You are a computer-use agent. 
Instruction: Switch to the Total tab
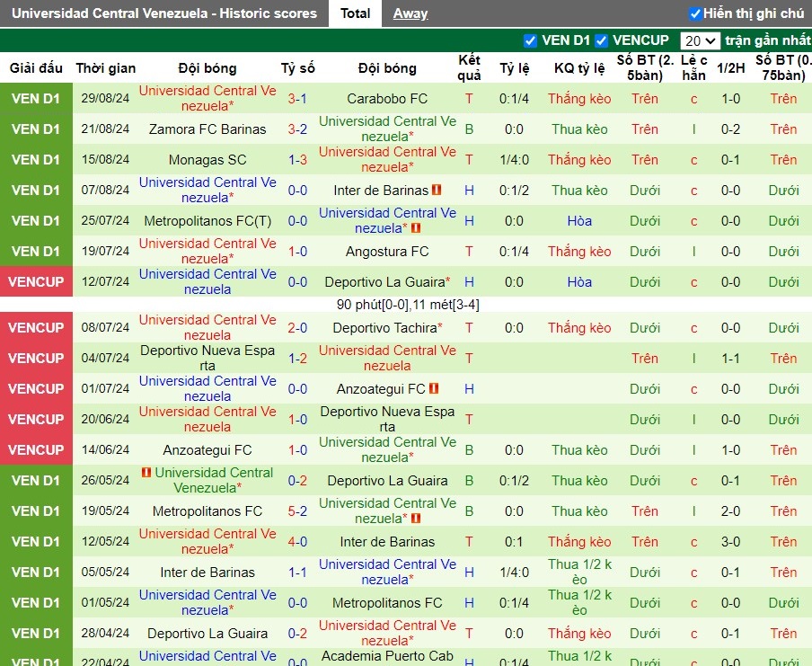(356, 13)
